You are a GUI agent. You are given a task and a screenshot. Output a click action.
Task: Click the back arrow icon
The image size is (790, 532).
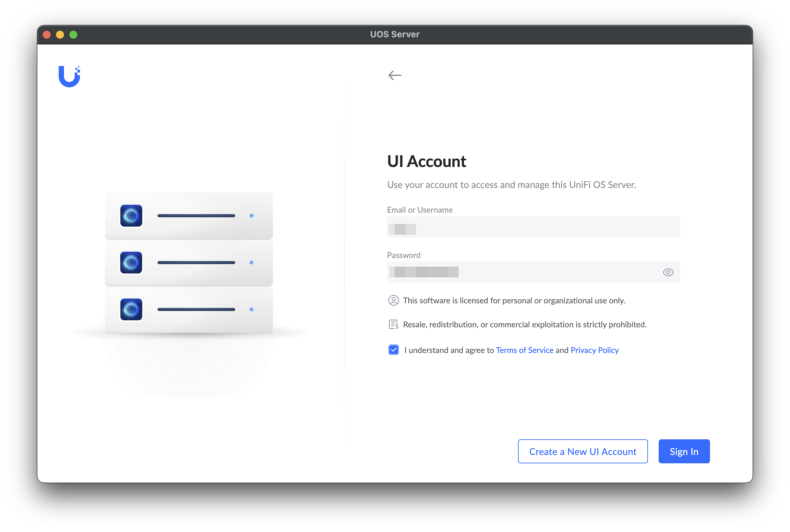(394, 75)
